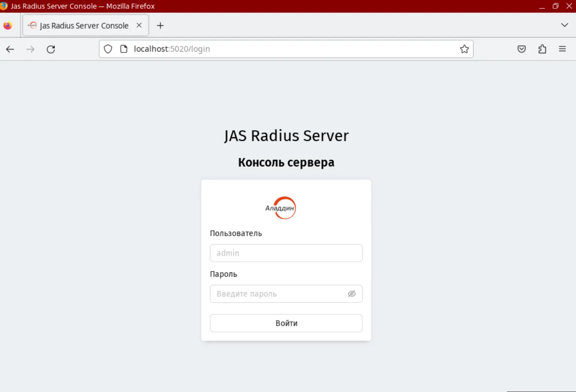This screenshot has height=392, width=576.
Task: Restore the Firefox window size
Action: coord(555,6)
